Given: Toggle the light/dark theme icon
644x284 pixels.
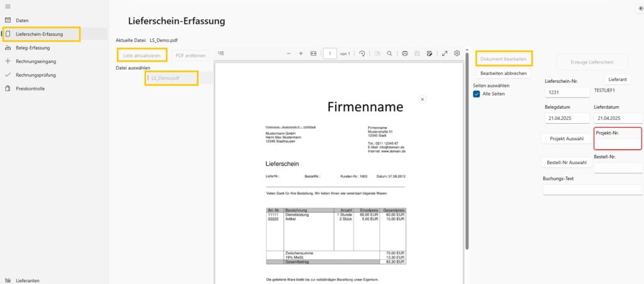Looking at the screenshot, I should (640, 8).
